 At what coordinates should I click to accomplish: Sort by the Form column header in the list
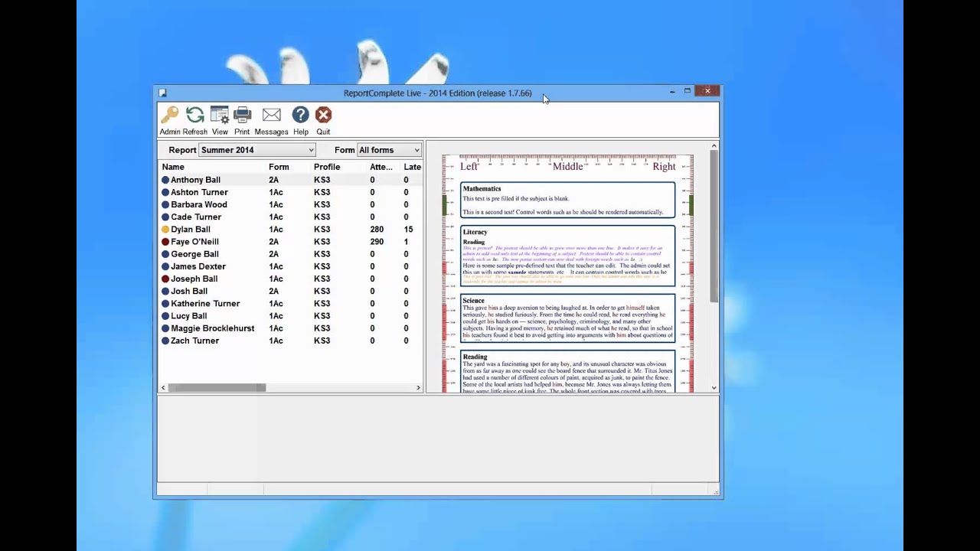pos(279,167)
